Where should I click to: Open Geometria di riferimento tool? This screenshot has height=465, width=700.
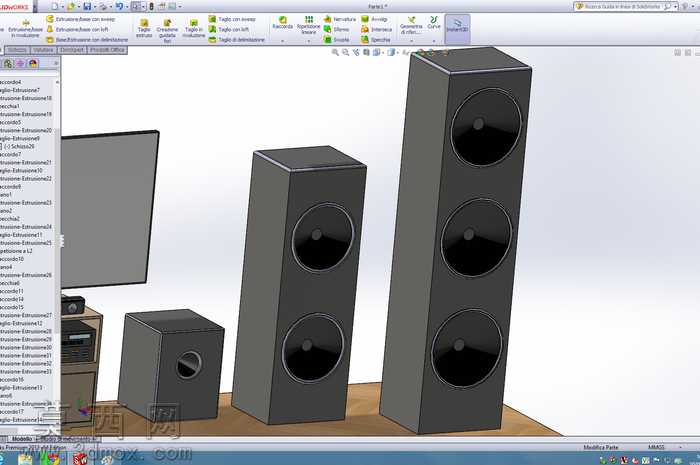[411, 25]
